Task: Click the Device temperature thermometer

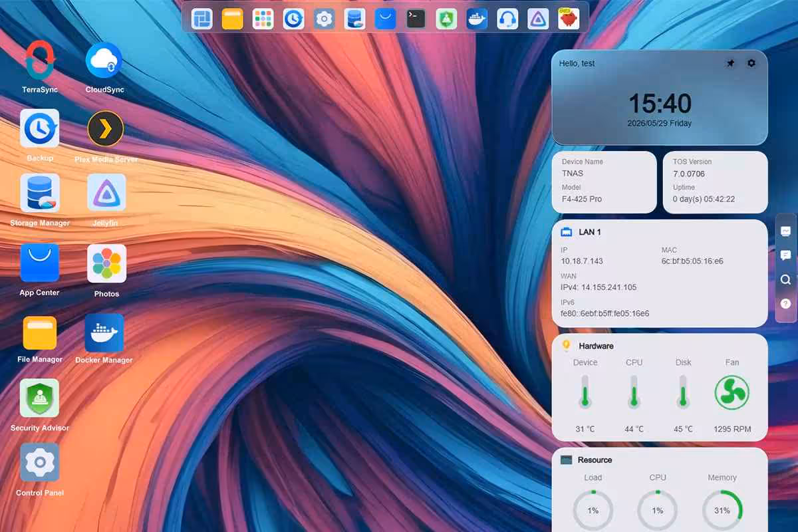Action: (x=585, y=391)
